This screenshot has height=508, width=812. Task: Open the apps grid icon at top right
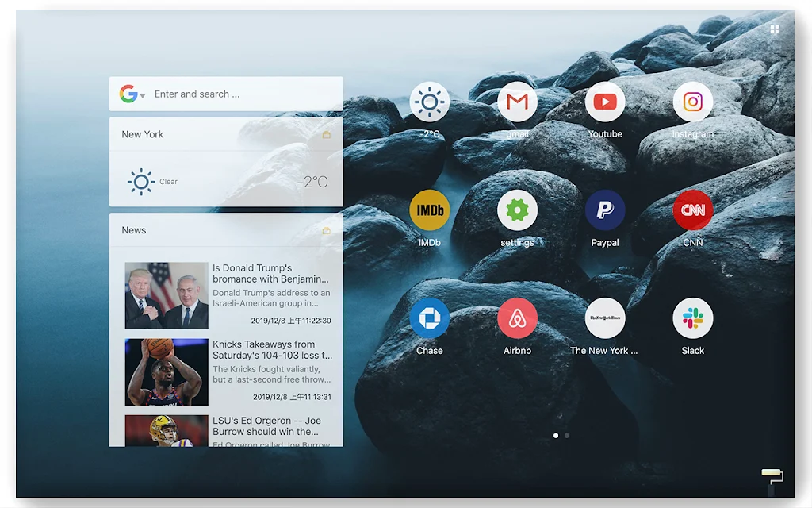tap(775, 29)
